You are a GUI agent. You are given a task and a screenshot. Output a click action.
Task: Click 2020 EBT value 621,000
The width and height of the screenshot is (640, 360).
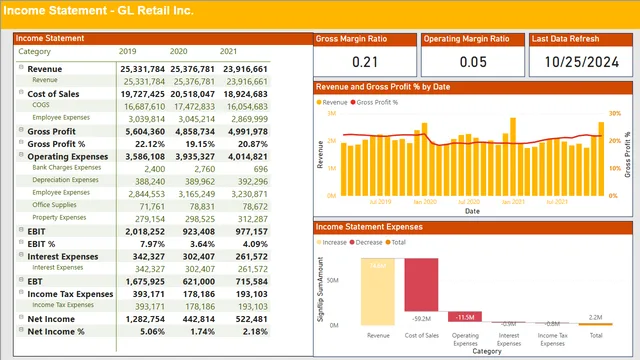[199, 282]
